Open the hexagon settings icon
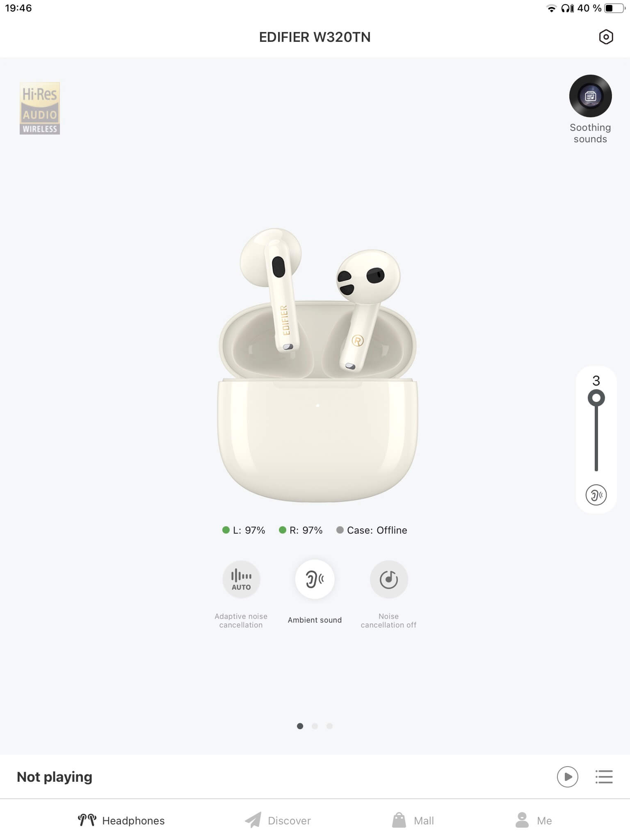Screen dimensions: 630x840 coord(606,37)
